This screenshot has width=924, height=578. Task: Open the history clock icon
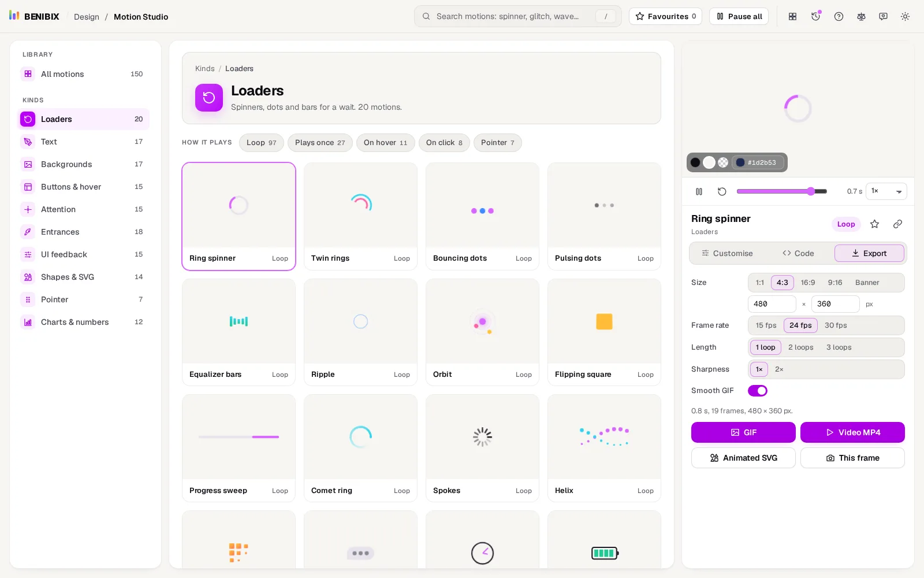816,17
